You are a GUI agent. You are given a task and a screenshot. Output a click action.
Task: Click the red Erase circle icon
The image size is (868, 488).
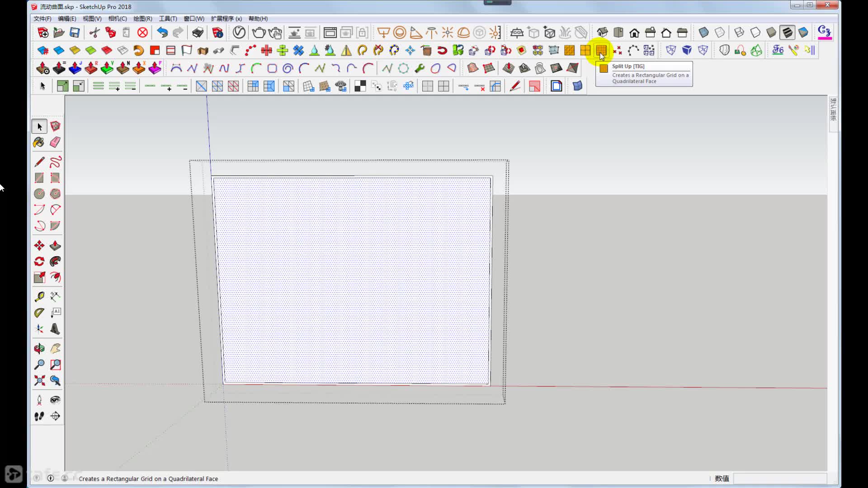point(142,33)
